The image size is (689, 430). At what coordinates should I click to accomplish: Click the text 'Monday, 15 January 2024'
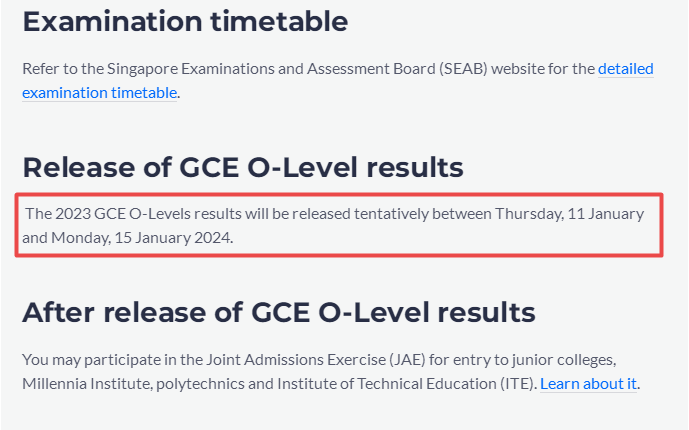pos(141,238)
